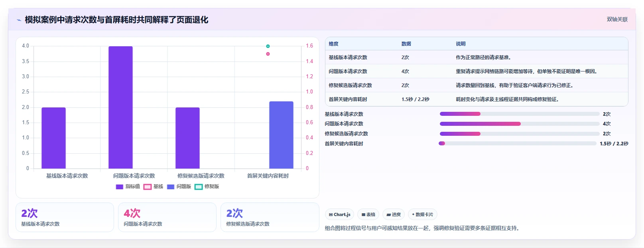Click progress label 首屏关键内容耗时
Image resolution: width=644 pixels, height=248 pixels.
(x=344, y=144)
